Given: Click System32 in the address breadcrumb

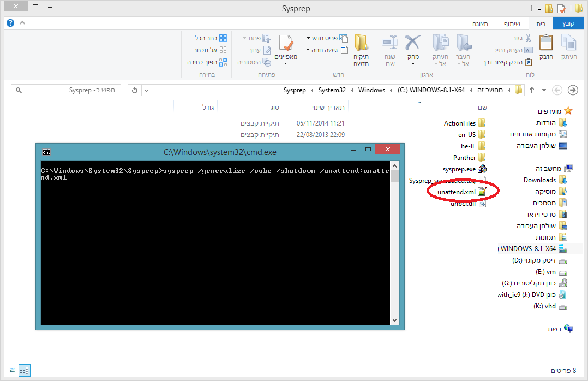Looking at the screenshot, I should point(332,90).
